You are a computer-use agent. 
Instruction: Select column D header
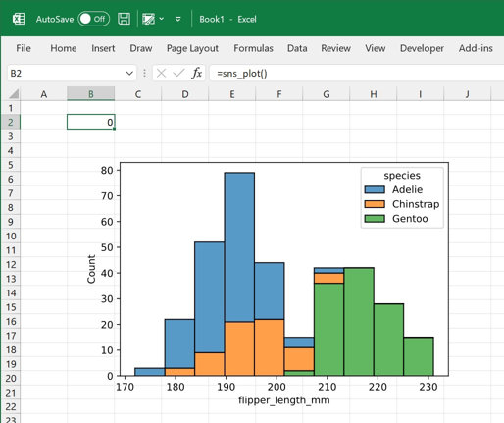(185, 94)
